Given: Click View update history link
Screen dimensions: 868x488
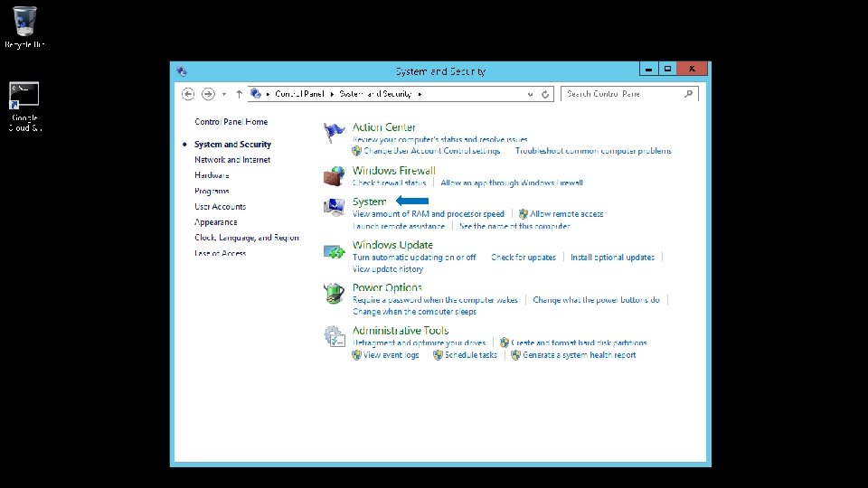Looking at the screenshot, I should coord(388,269).
